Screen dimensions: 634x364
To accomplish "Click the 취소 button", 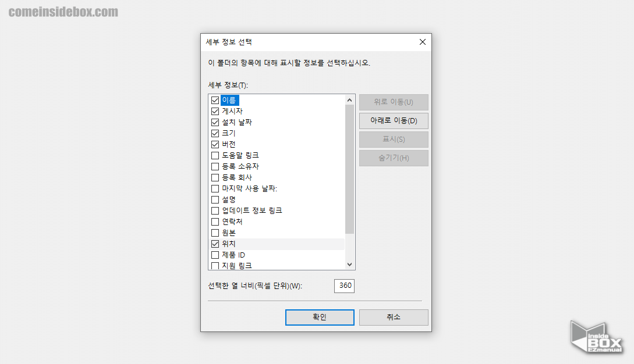I will click(394, 317).
